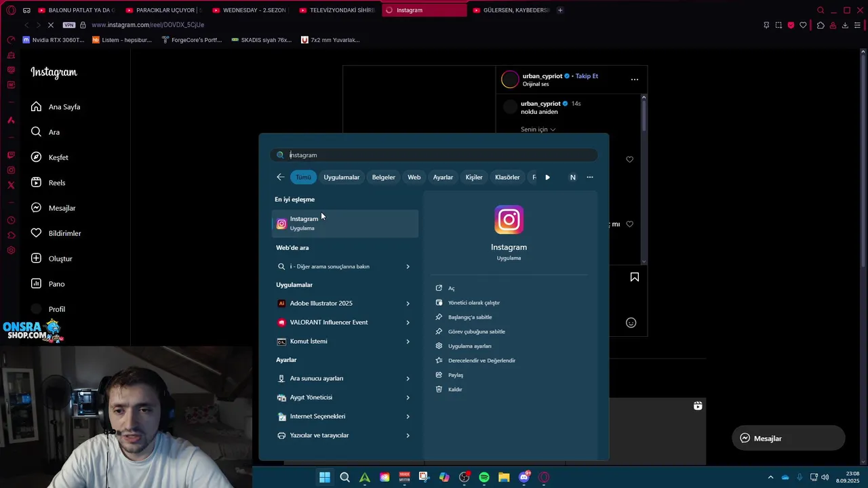Viewport: 868px width, 488px height.
Task: Click the browser address bar URL
Action: click(148, 25)
